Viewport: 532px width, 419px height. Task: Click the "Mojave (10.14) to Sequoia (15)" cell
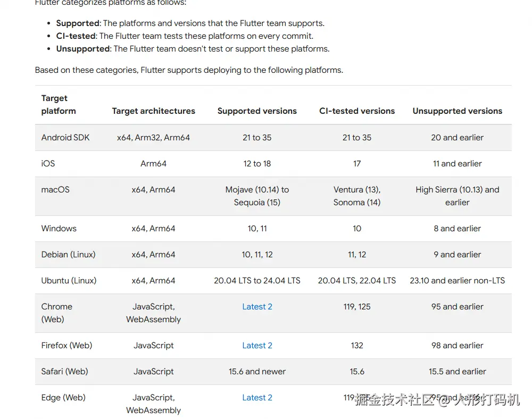(257, 196)
